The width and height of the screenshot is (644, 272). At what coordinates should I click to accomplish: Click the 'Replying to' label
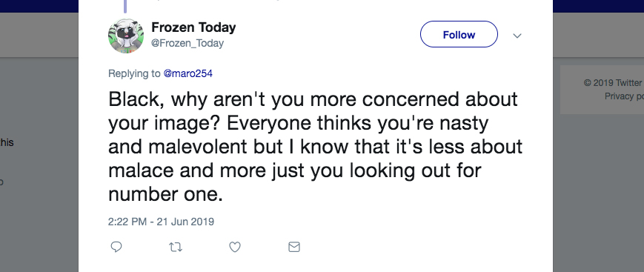coord(134,74)
